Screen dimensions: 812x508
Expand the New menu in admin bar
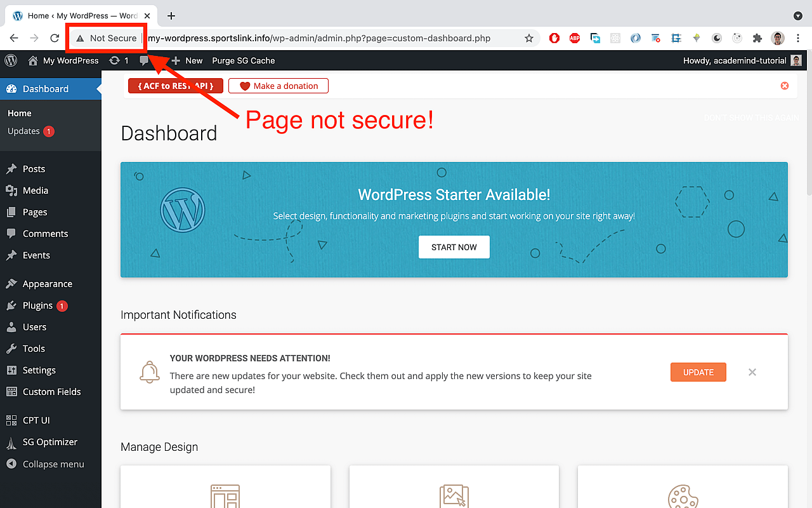point(187,60)
